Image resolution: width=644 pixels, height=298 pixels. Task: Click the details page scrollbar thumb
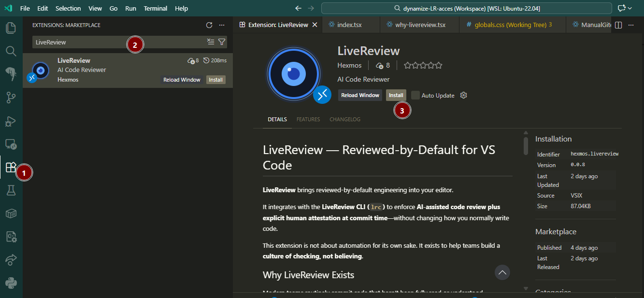[x=526, y=146]
